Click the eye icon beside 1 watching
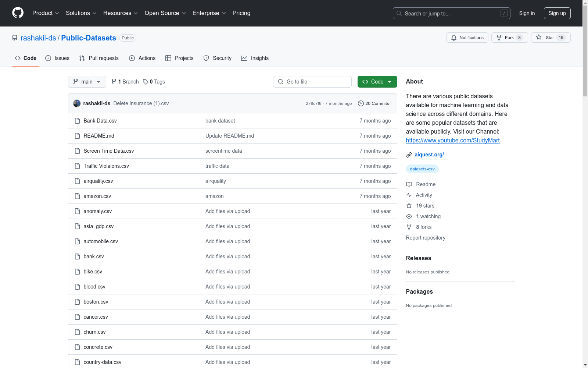 [409, 216]
